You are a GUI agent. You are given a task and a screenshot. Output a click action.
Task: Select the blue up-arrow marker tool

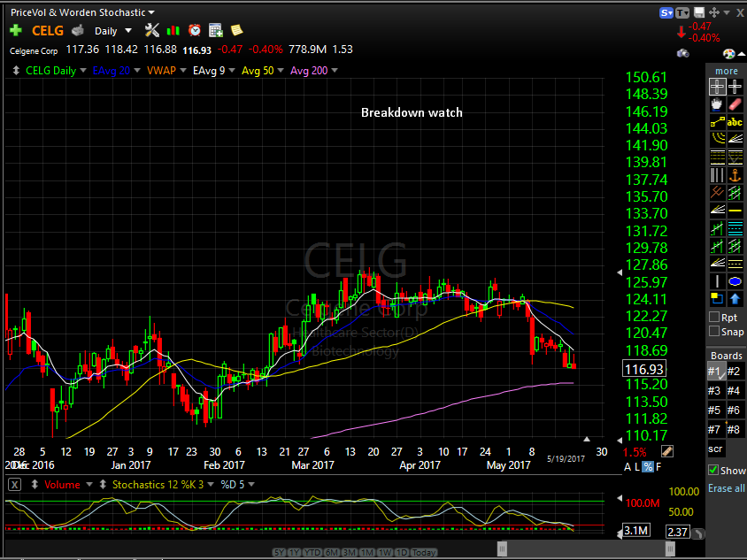click(735, 299)
